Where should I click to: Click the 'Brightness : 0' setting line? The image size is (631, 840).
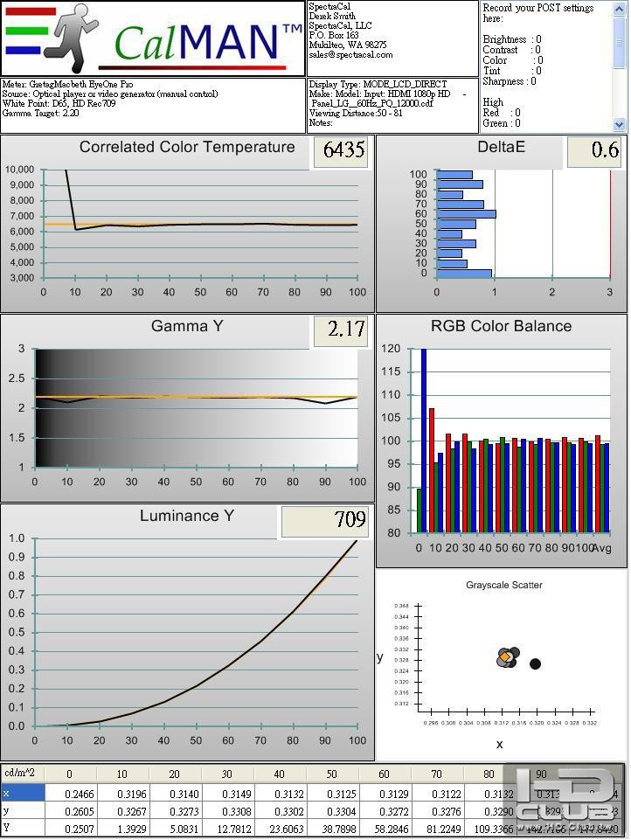click(x=512, y=39)
